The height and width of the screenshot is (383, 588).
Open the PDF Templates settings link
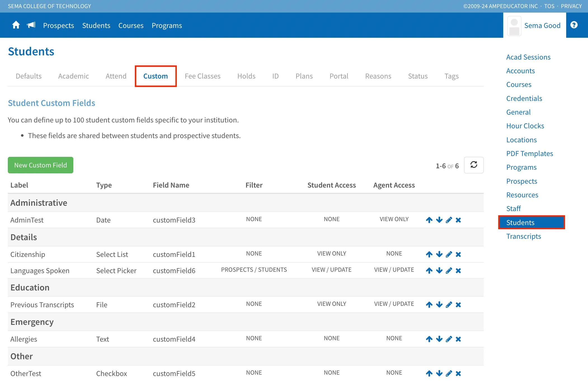point(530,153)
